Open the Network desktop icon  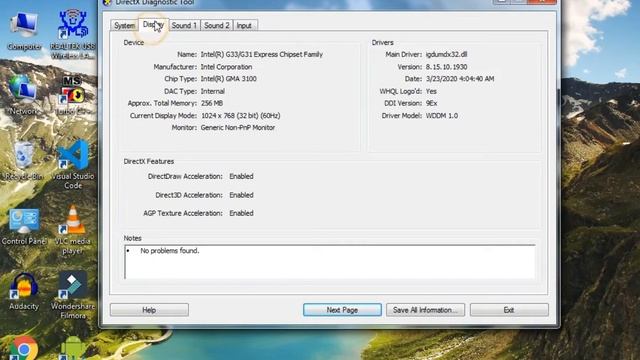[x=23, y=95]
